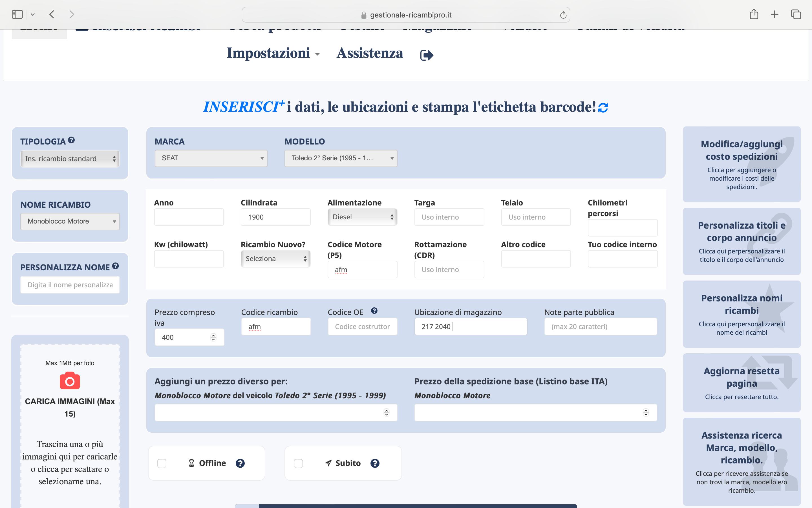Click the blue refresh icon after the heading
812x508 pixels.
pos(603,108)
